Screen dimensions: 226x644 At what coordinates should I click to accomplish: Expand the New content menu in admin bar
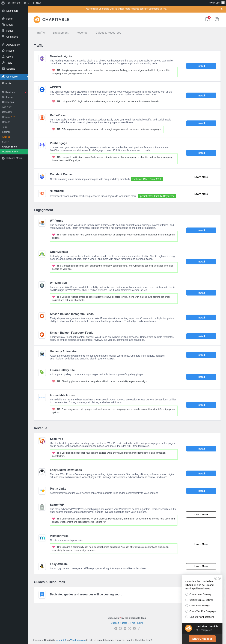37,3
